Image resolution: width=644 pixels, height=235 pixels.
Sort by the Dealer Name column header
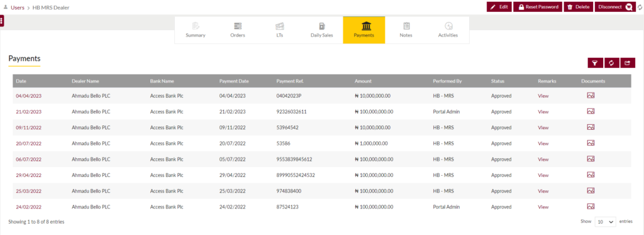click(85, 81)
